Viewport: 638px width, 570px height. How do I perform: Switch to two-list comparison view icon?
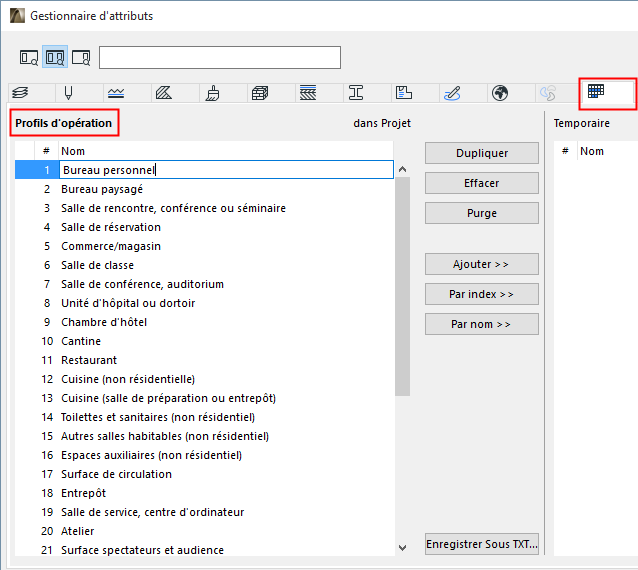coord(55,57)
